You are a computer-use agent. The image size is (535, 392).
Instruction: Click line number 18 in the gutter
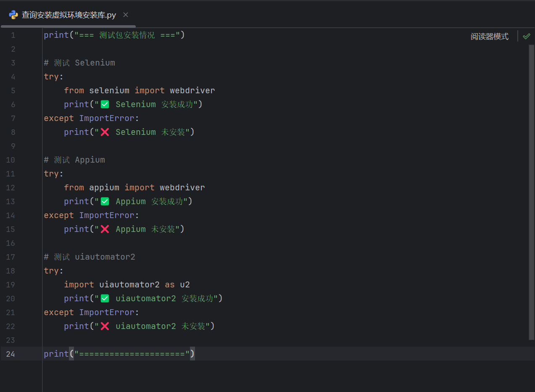pyautogui.click(x=11, y=271)
